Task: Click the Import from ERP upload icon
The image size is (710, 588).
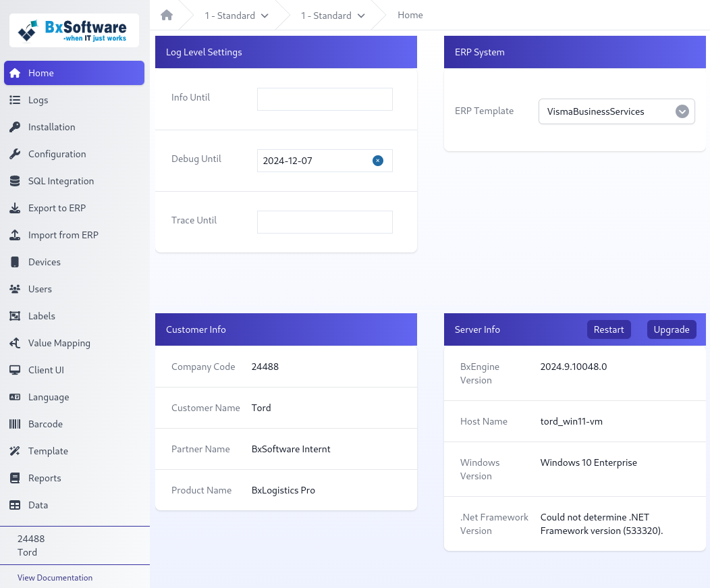Action: [15, 235]
